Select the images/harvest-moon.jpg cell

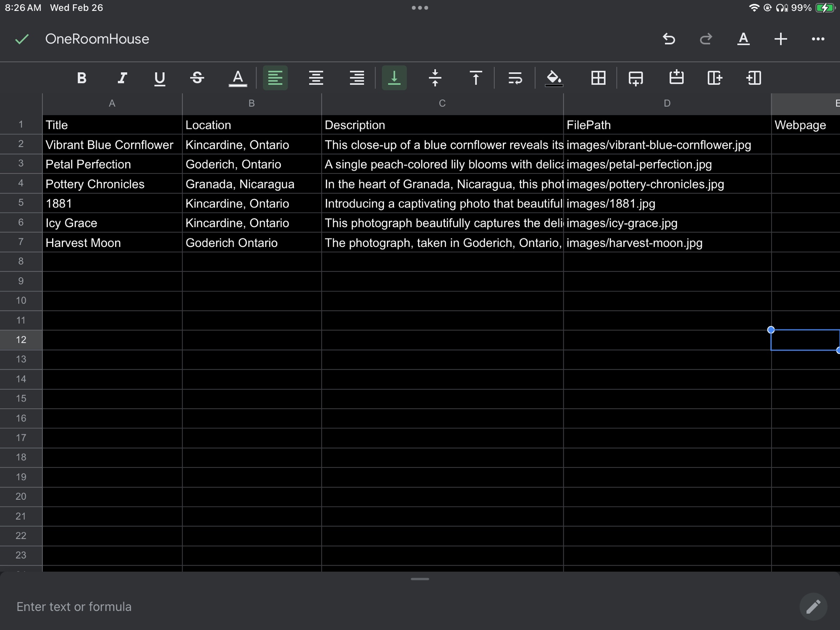point(667,243)
